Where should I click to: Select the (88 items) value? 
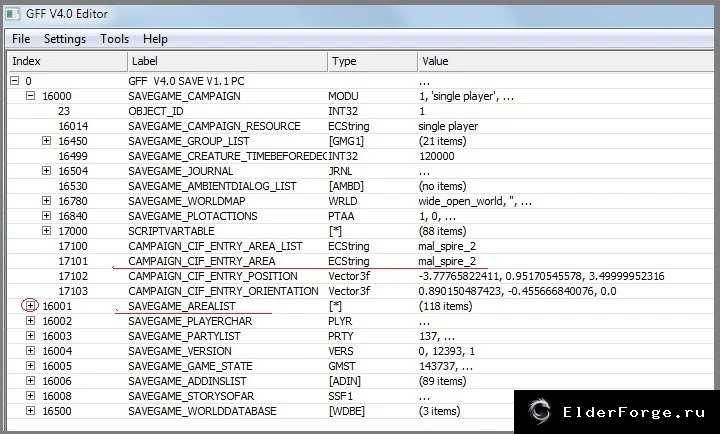pyautogui.click(x=442, y=231)
